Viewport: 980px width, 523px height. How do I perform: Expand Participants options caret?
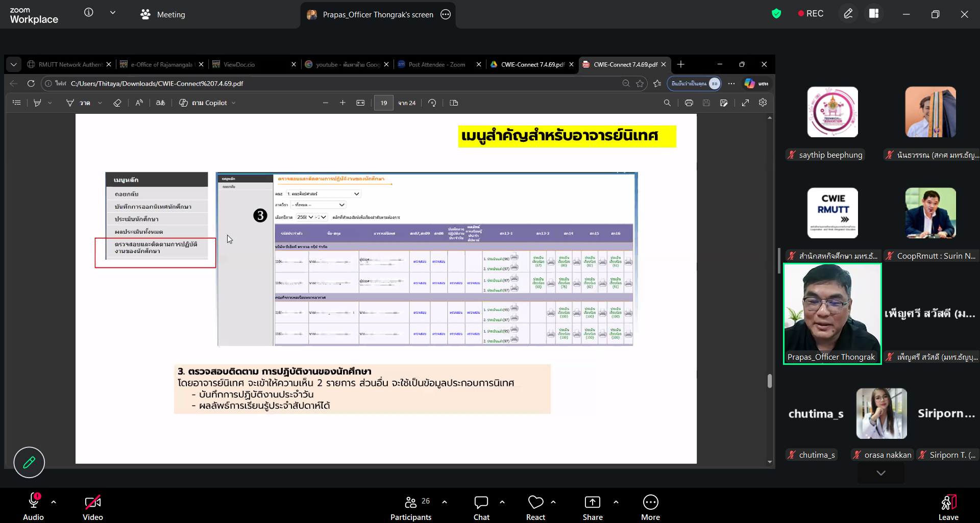click(x=445, y=502)
